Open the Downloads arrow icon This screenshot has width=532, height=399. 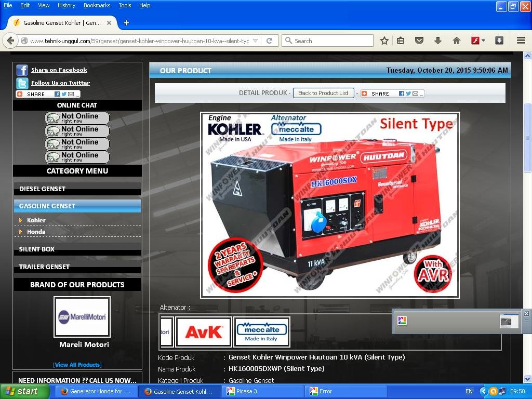(438, 41)
